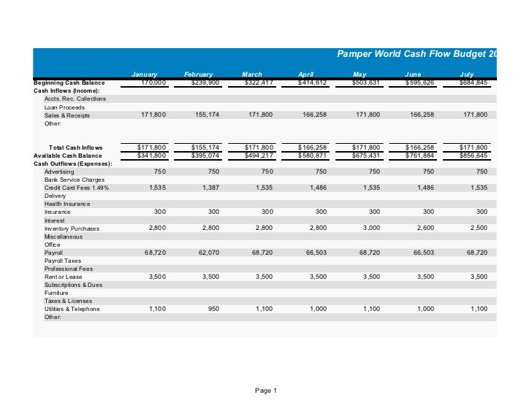The height and width of the screenshot is (411, 532).
Task: Click the January column header
Action: pos(144,74)
